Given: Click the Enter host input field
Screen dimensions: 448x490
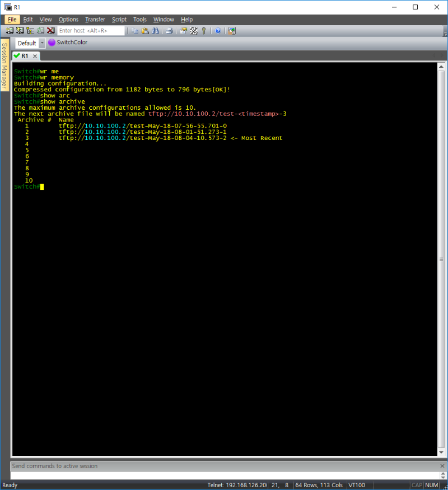Looking at the screenshot, I should [91, 31].
